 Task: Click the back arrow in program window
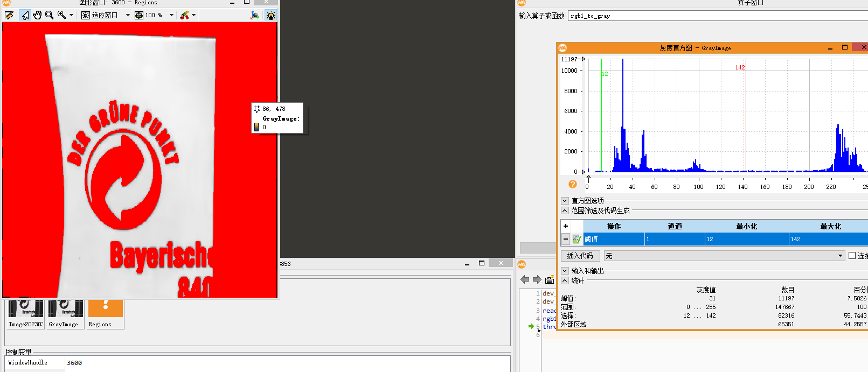(x=525, y=279)
